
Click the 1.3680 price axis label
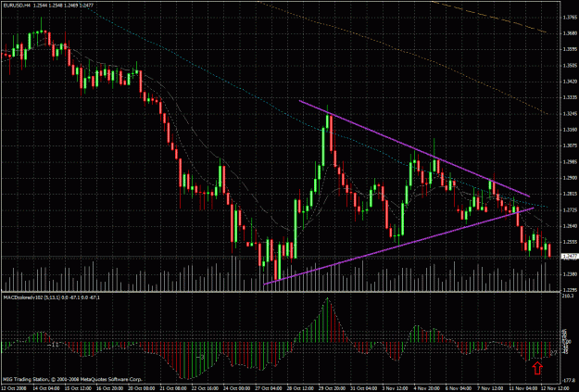click(x=568, y=33)
